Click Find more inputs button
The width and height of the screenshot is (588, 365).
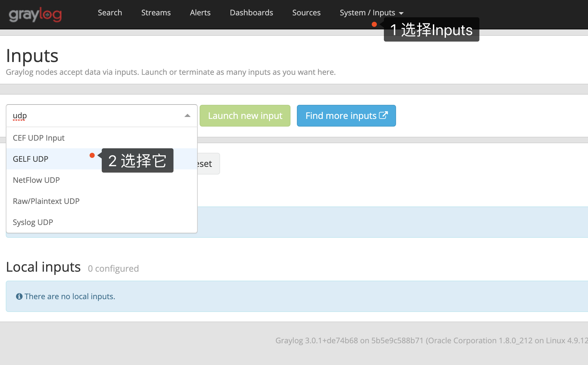tap(346, 116)
